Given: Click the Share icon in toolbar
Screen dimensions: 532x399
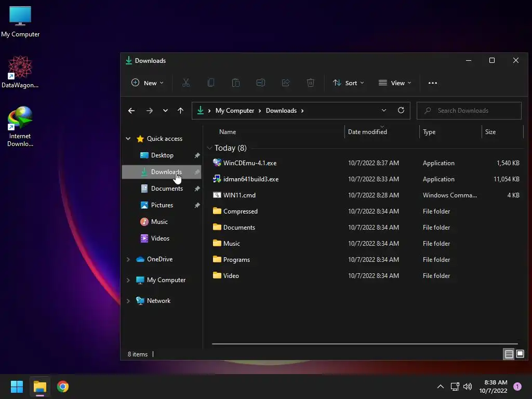Looking at the screenshot, I should pos(286,83).
